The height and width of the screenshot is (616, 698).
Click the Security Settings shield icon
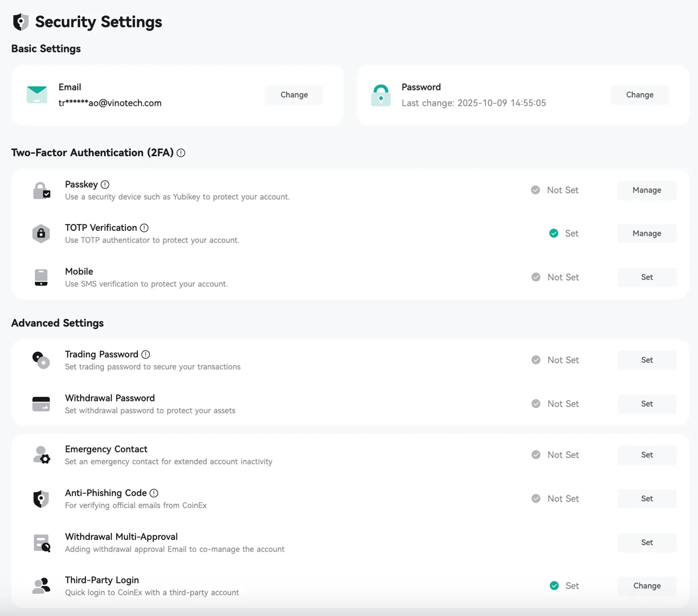pyautogui.click(x=21, y=22)
